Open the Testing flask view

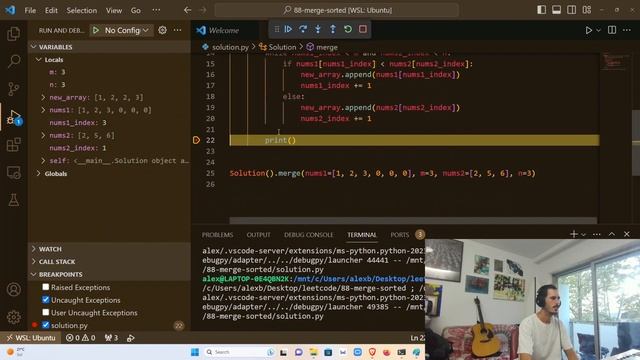(x=13, y=200)
